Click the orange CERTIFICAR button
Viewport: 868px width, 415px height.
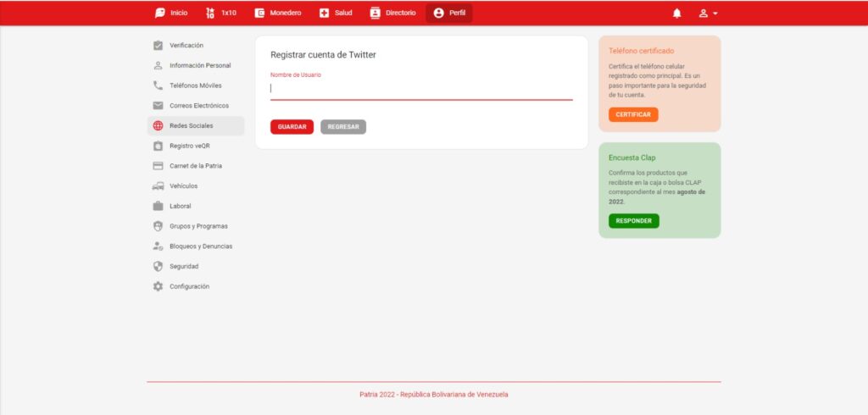click(x=633, y=114)
